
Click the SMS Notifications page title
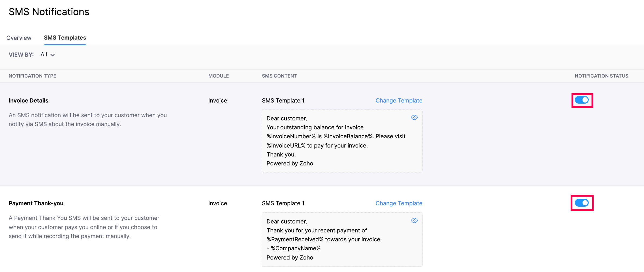coord(49,12)
